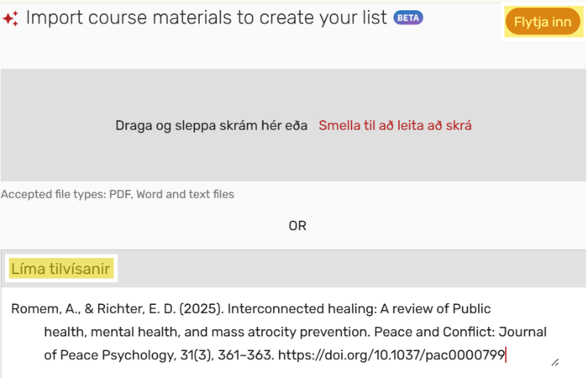Grab the text area resize handle
The height and width of the screenshot is (378, 588).
pyautogui.click(x=555, y=363)
